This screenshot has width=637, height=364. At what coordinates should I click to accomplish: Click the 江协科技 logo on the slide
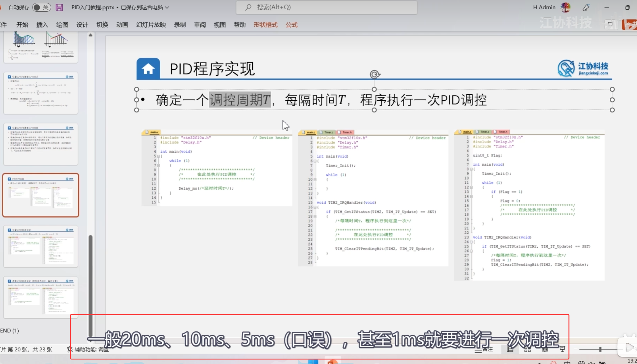pos(583,68)
